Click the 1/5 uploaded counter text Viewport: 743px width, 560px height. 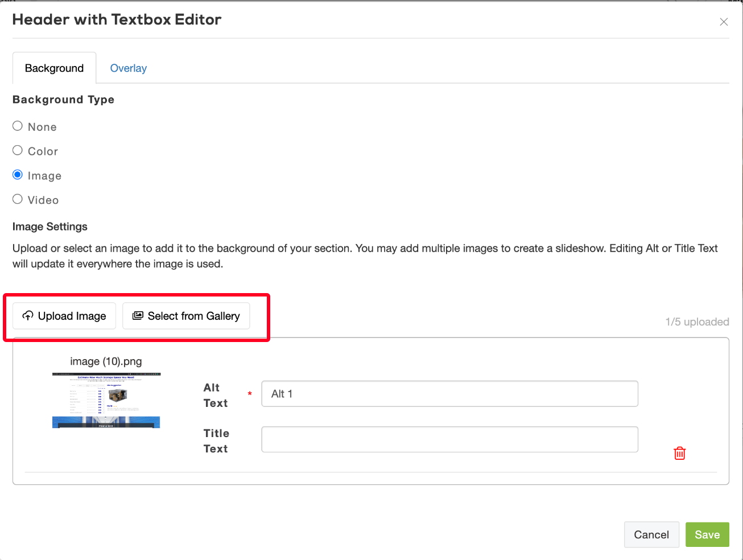[x=697, y=322]
